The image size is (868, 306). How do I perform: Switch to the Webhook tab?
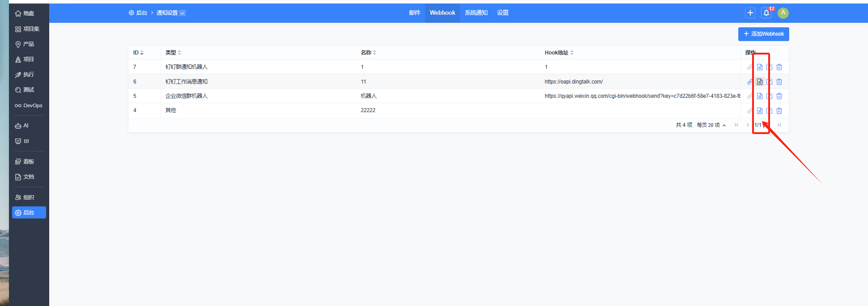tap(443, 13)
